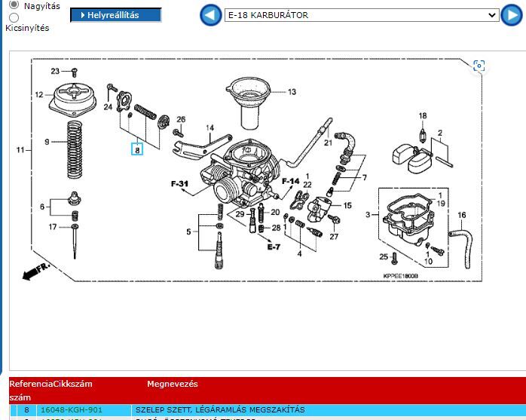Click part label 3 beside the float chamber
The image size is (526, 420).
click(368, 215)
